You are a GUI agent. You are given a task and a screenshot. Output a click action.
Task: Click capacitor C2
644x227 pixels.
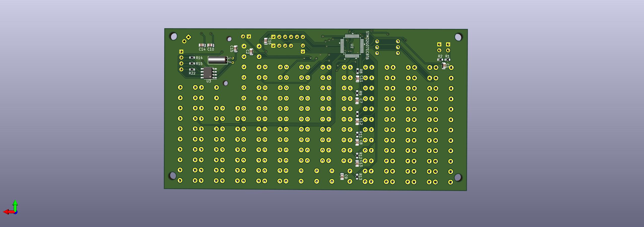pos(251,52)
